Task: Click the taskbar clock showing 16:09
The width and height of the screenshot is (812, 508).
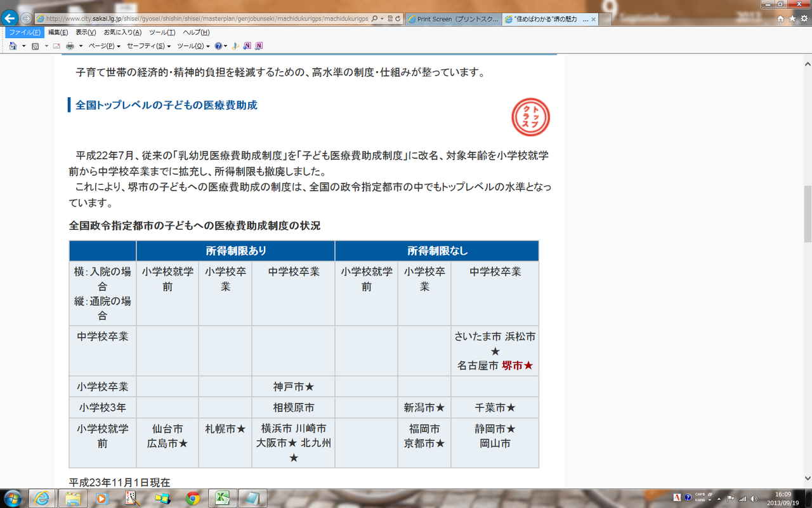Action: (x=784, y=498)
